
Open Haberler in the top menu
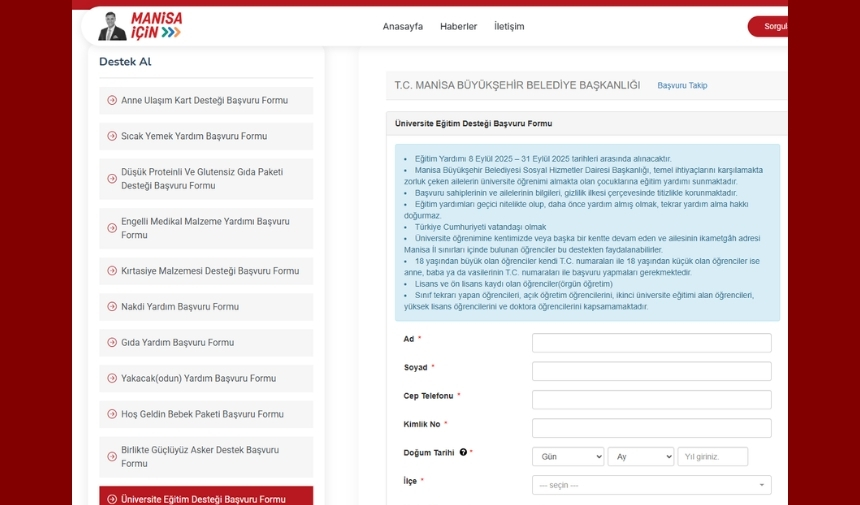(459, 26)
